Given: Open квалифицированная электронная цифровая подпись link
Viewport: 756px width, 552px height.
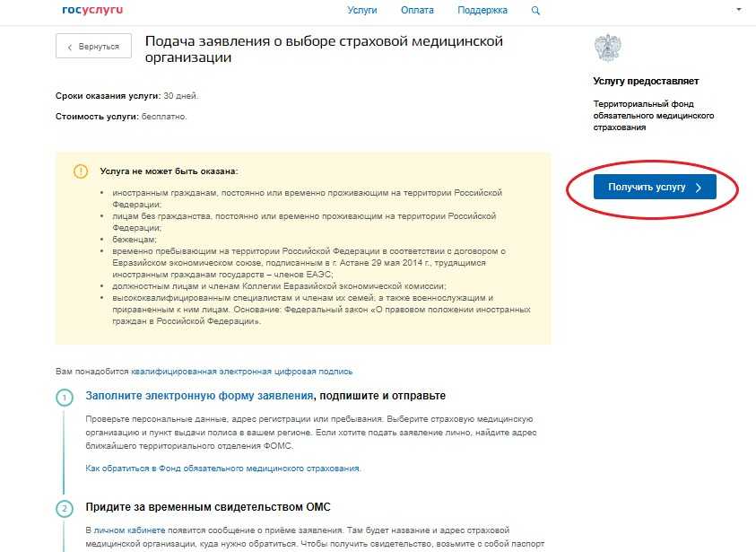Looking at the screenshot, I should [241, 372].
